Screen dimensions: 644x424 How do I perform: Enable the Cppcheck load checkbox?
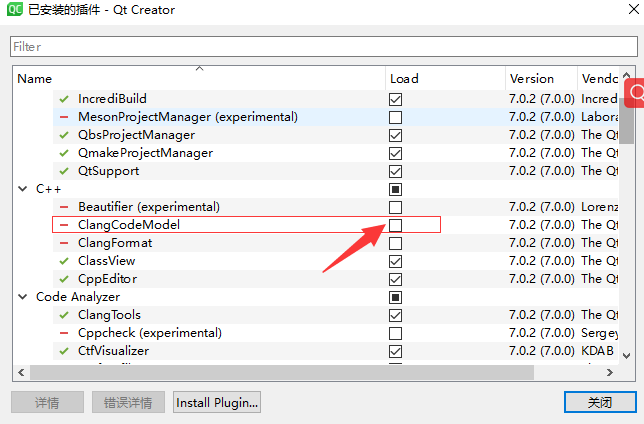(396, 333)
